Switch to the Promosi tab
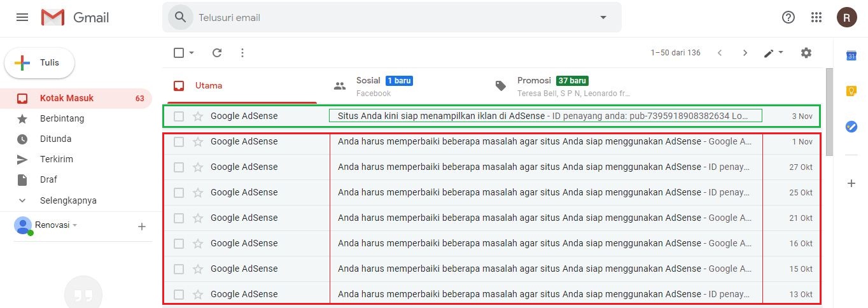The height and width of the screenshot is (308, 868). (x=565, y=85)
